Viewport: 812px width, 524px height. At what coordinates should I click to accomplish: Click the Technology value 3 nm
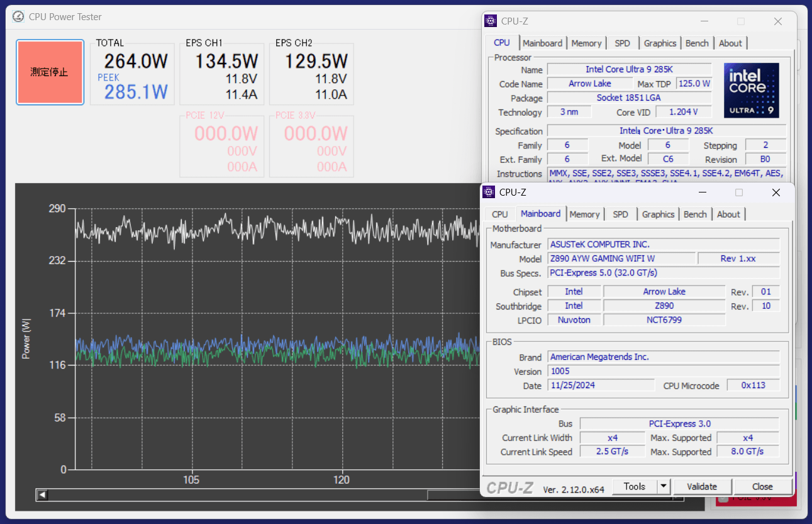tap(569, 112)
